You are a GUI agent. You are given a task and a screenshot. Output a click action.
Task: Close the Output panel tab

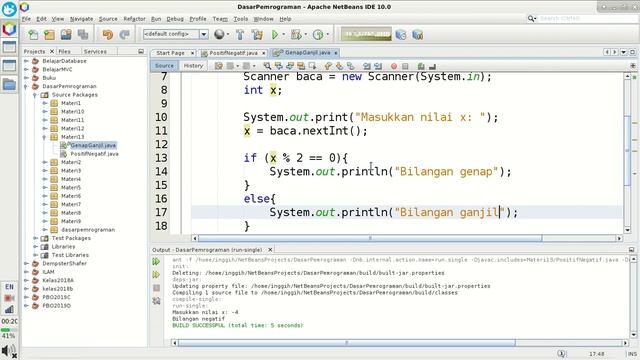(x=270, y=249)
